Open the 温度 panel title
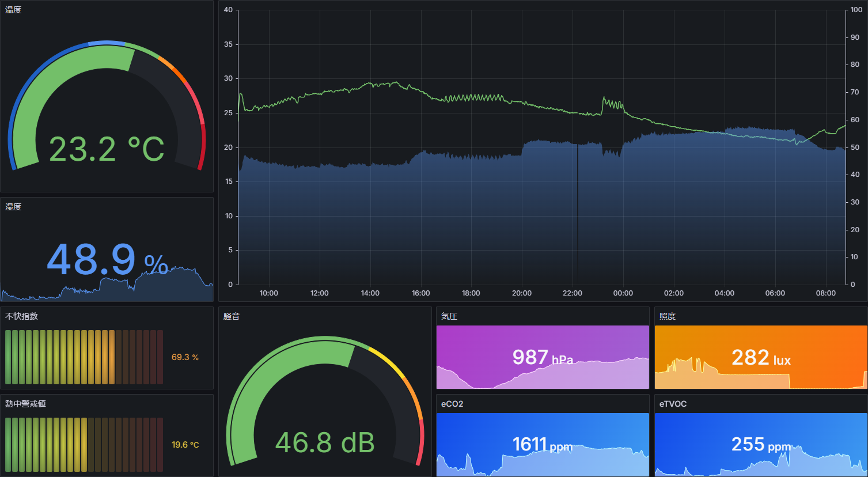 [13, 10]
